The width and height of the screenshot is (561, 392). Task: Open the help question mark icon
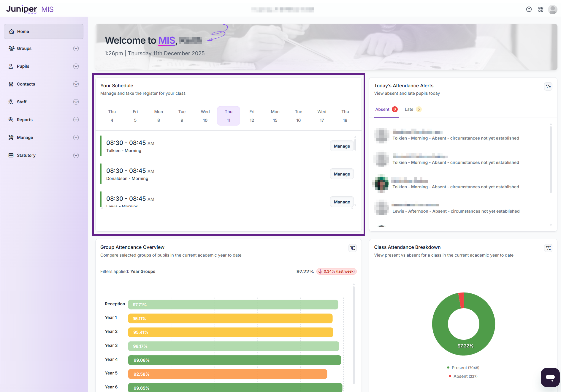(x=529, y=10)
